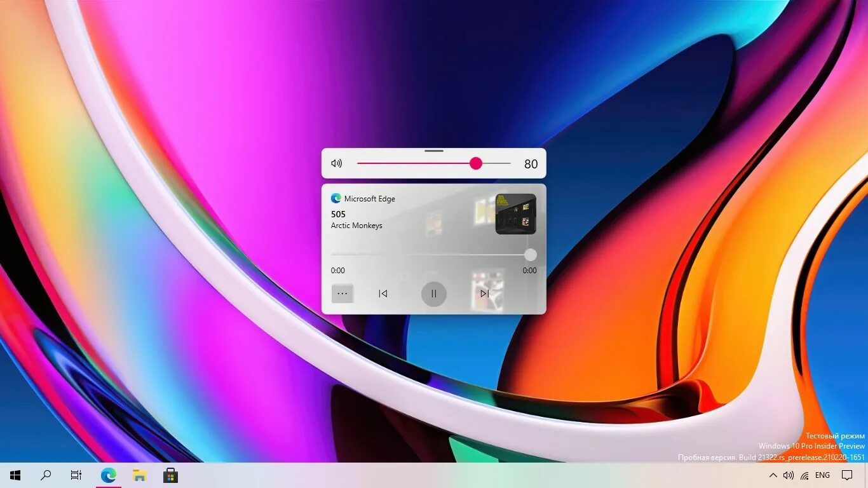Open the Action Center notifications icon
868x488 pixels.
click(x=847, y=475)
